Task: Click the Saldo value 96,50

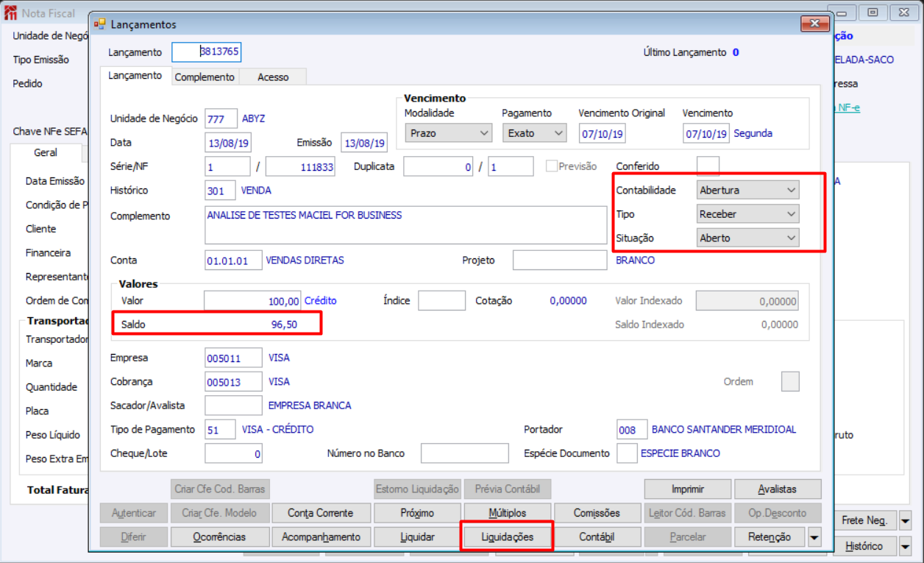Action: point(284,324)
